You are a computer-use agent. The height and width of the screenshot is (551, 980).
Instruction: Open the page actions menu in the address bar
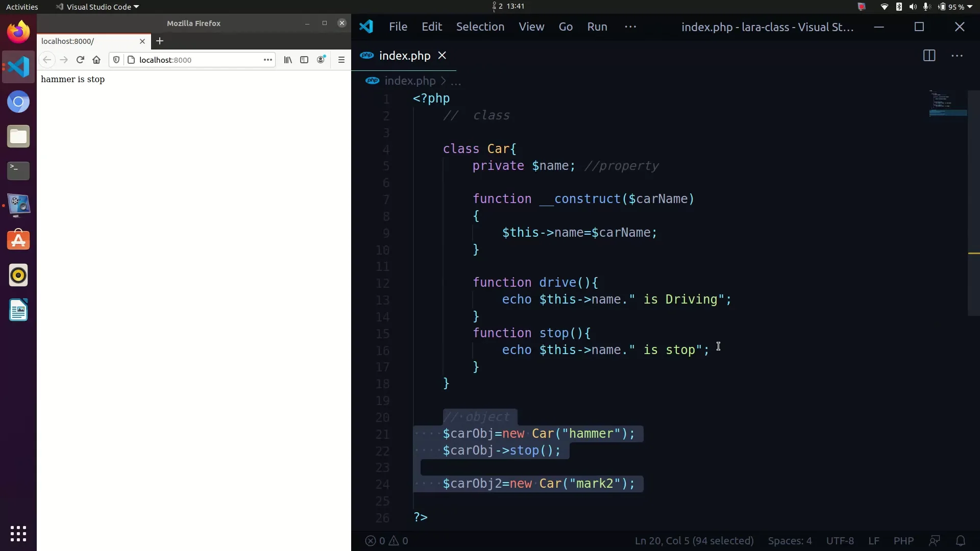[267, 60]
